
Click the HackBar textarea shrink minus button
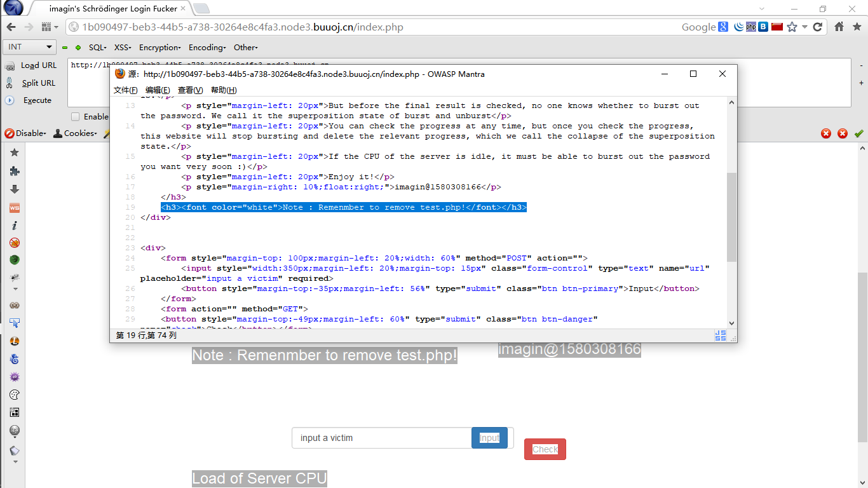(861, 65)
